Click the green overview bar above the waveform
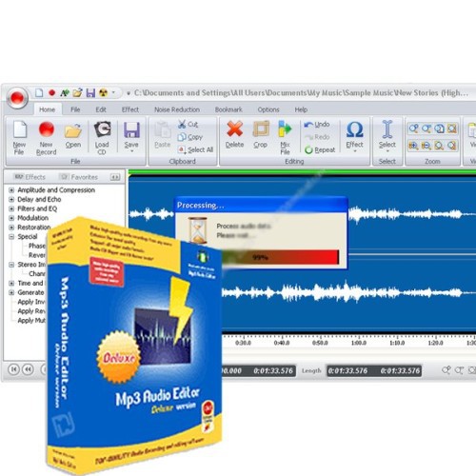 [x=302, y=172]
